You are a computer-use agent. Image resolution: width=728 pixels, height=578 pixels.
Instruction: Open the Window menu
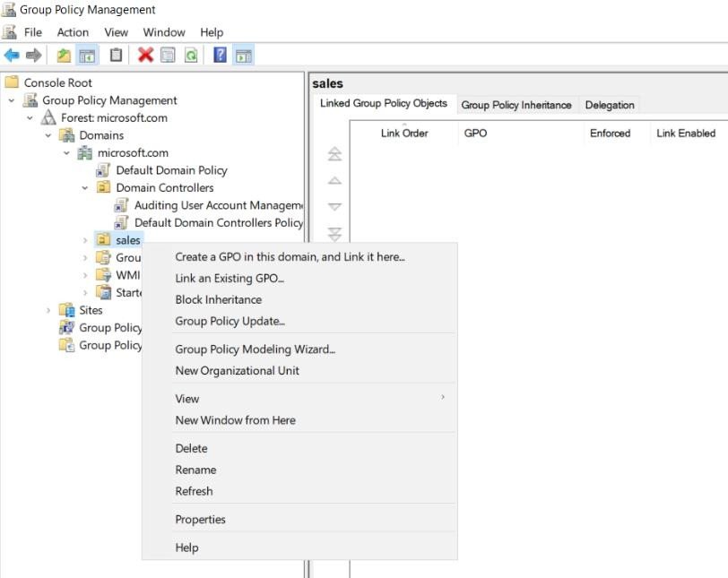(164, 32)
